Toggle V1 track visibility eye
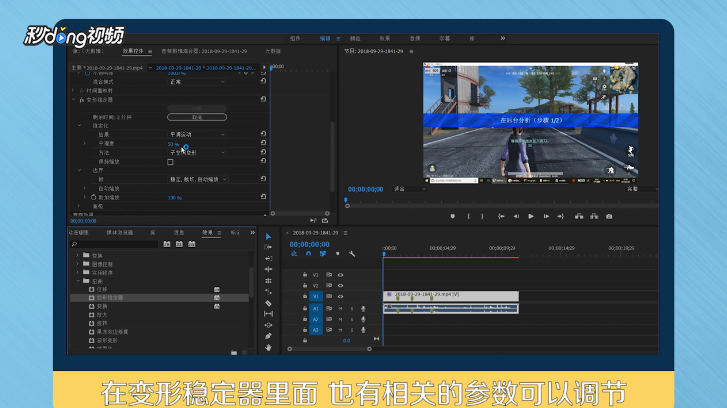 [x=340, y=296]
